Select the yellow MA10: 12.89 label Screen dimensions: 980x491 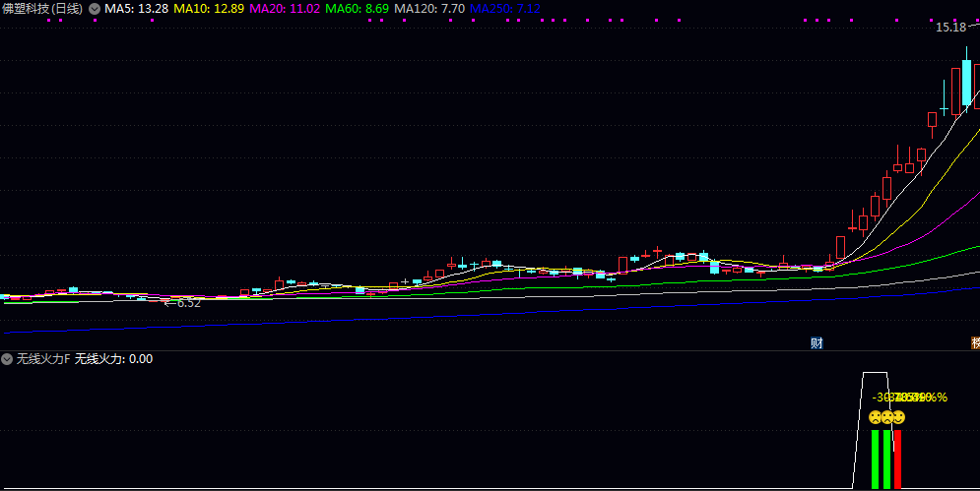(x=209, y=9)
